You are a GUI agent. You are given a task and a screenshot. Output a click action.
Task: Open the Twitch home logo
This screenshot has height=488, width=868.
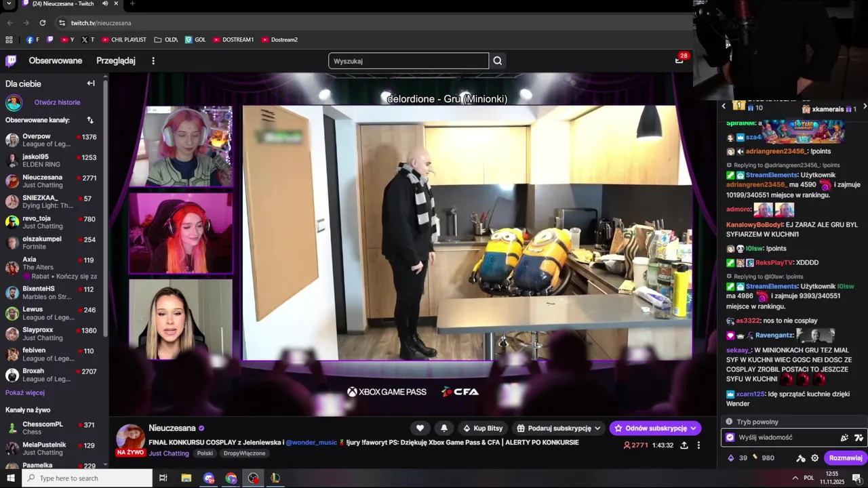[x=11, y=61]
